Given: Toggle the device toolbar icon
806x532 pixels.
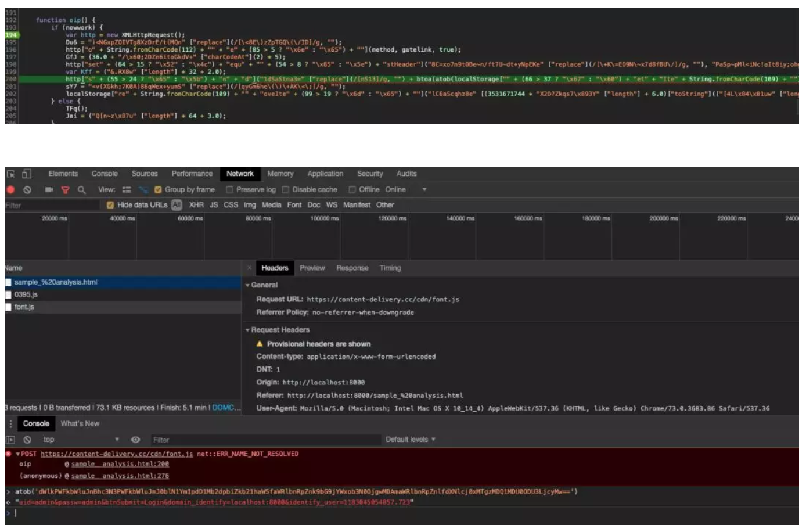Looking at the screenshot, I should (x=26, y=174).
